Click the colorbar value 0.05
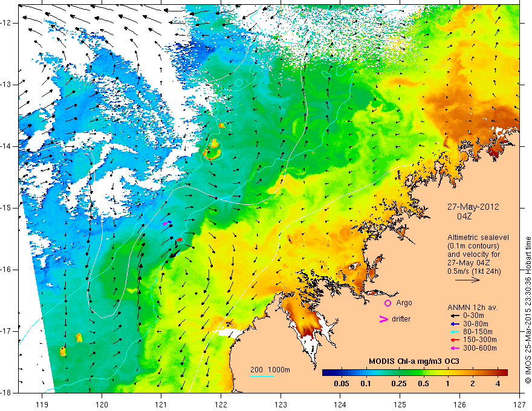The image size is (532, 411). 342,384
